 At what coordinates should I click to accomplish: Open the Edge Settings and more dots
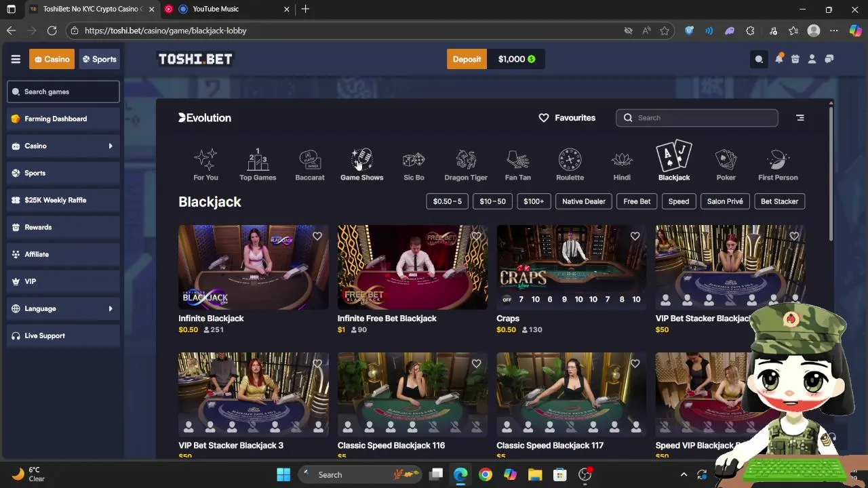(x=834, y=30)
